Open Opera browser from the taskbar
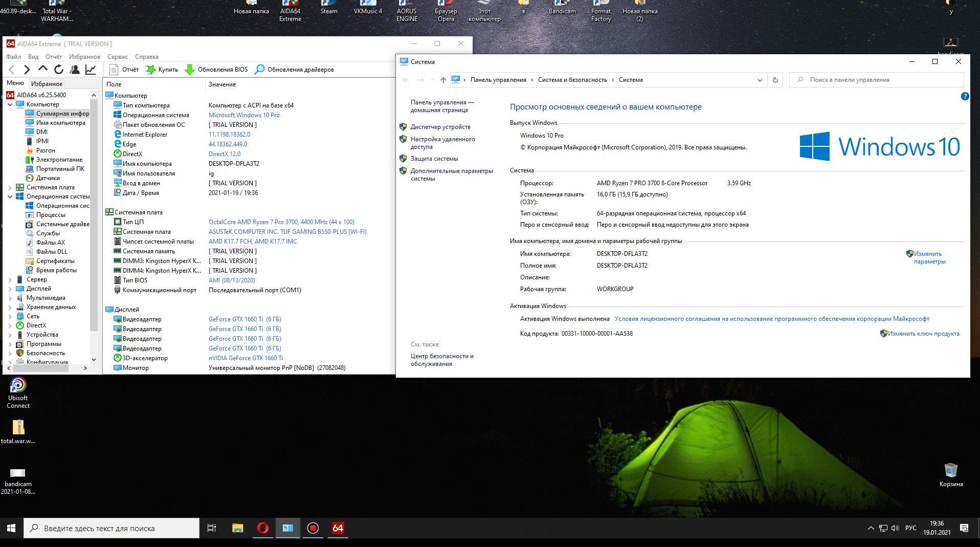Image resolution: width=980 pixels, height=547 pixels. click(263, 528)
